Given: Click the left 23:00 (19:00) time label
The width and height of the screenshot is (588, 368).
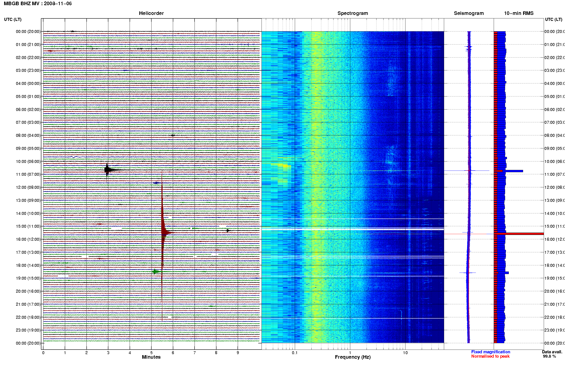Looking at the screenshot, I should coord(28,330).
